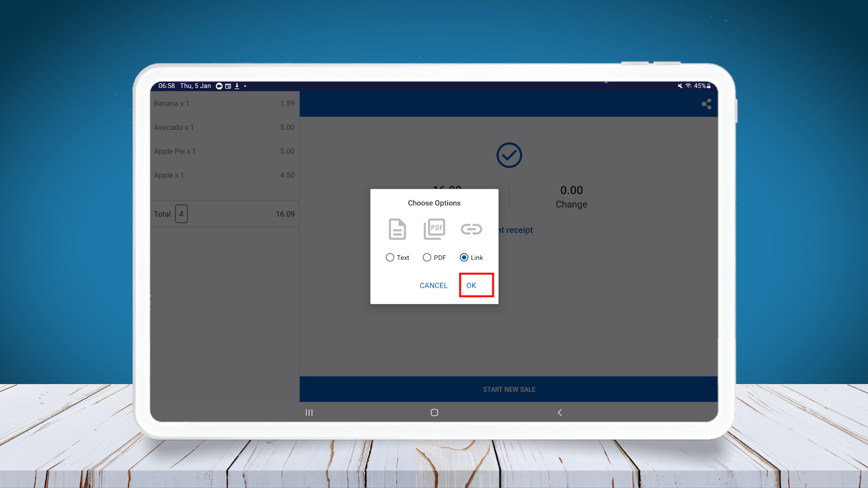The width and height of the screenshot is (868, 488).
Task: Tap Android home button icon
Action: point(434,413)
